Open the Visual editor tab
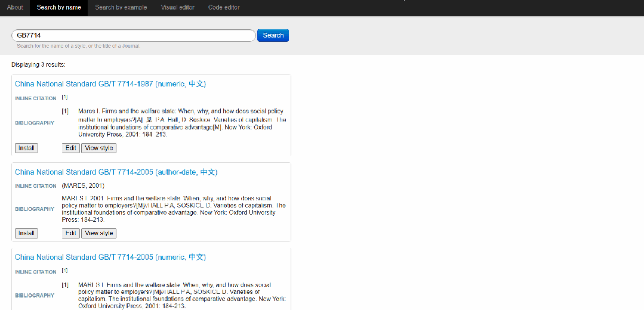Viewport: 644px width, 310px height. click(177, 7)
